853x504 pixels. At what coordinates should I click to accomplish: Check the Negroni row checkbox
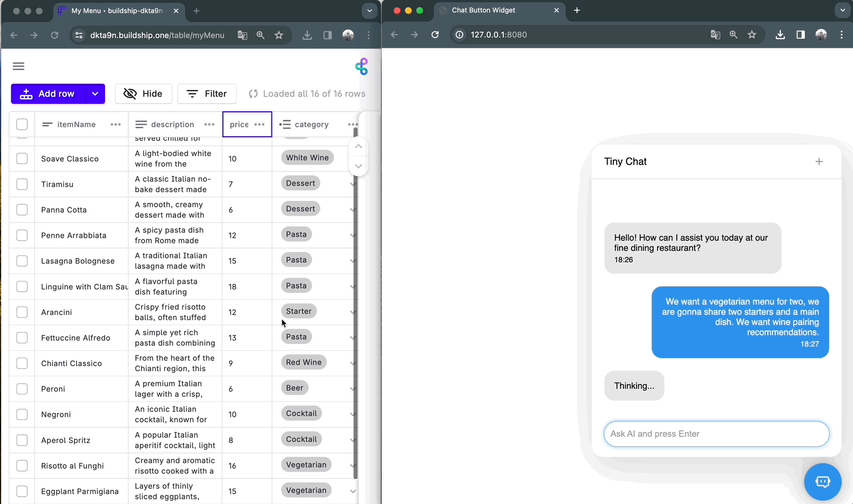pos(22,414)
